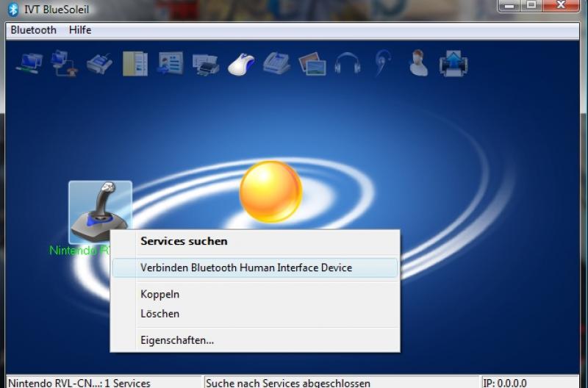Click the Object Push upload icon

click(454, 64)
